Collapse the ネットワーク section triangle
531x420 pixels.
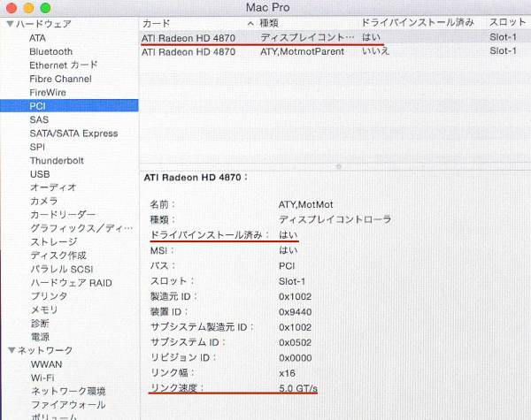(x=10, y=350)
